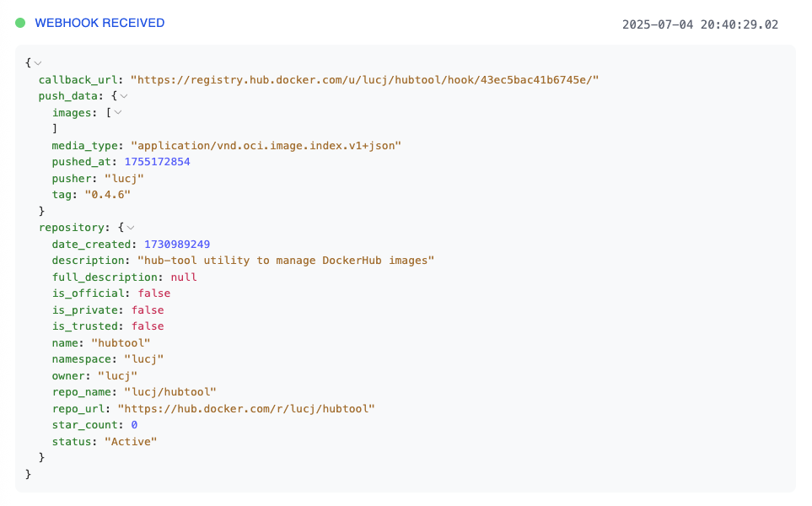
Task: Click the repo_url key
Action: [78, 409]
